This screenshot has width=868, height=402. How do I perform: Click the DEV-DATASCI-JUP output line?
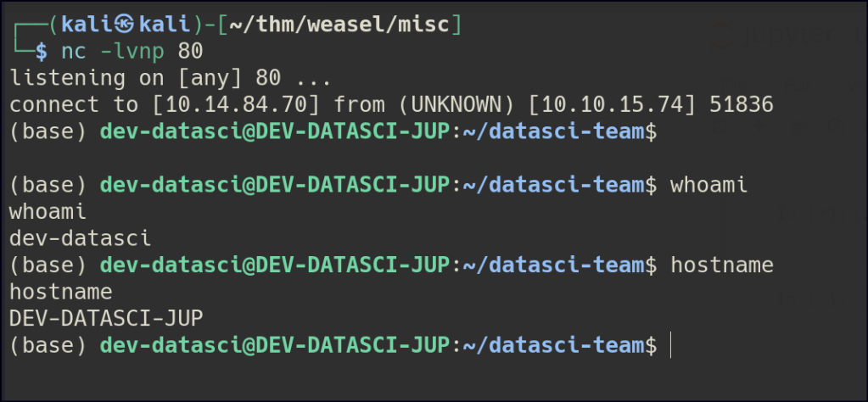coord(106,319)
